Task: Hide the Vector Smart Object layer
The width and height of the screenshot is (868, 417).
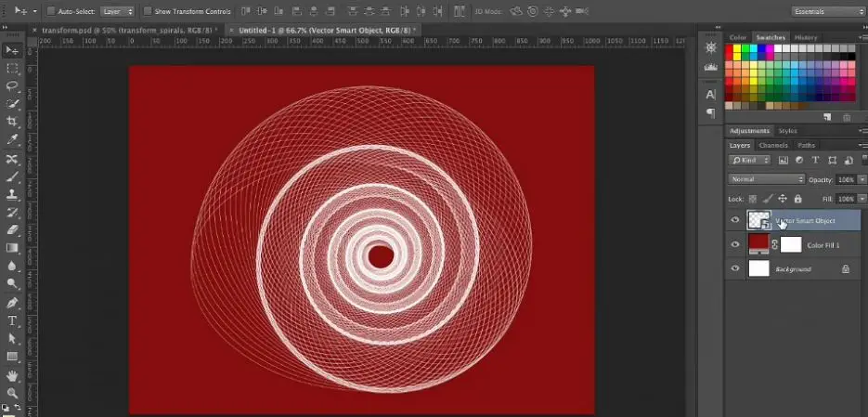Action: point(735,220)
